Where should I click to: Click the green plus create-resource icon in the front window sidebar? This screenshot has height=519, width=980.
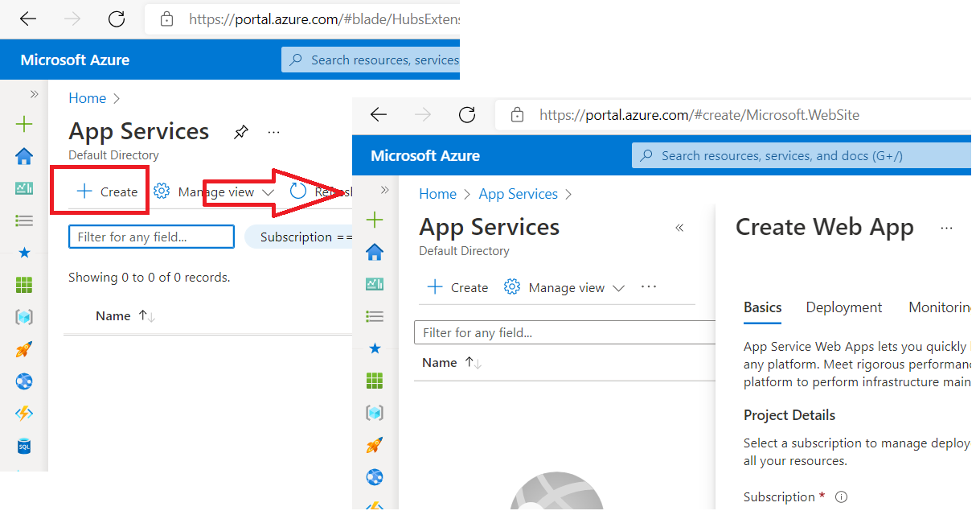coord(375,220)
